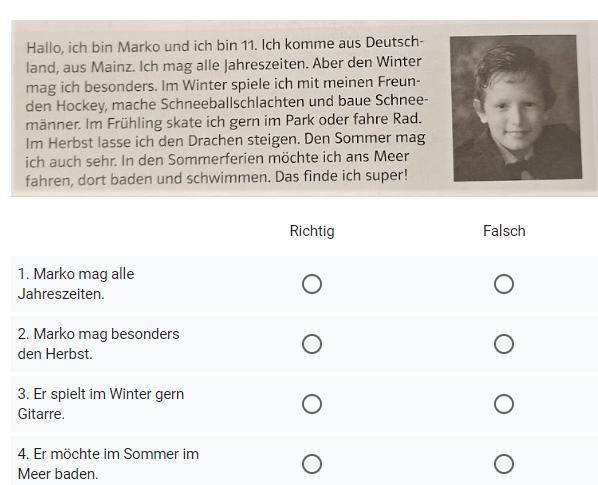This screenshot has height=485, width=598.
Task: Pick Richtig for 'Er möchte im Sommer im Meer baden'
Action: point(312,464)
